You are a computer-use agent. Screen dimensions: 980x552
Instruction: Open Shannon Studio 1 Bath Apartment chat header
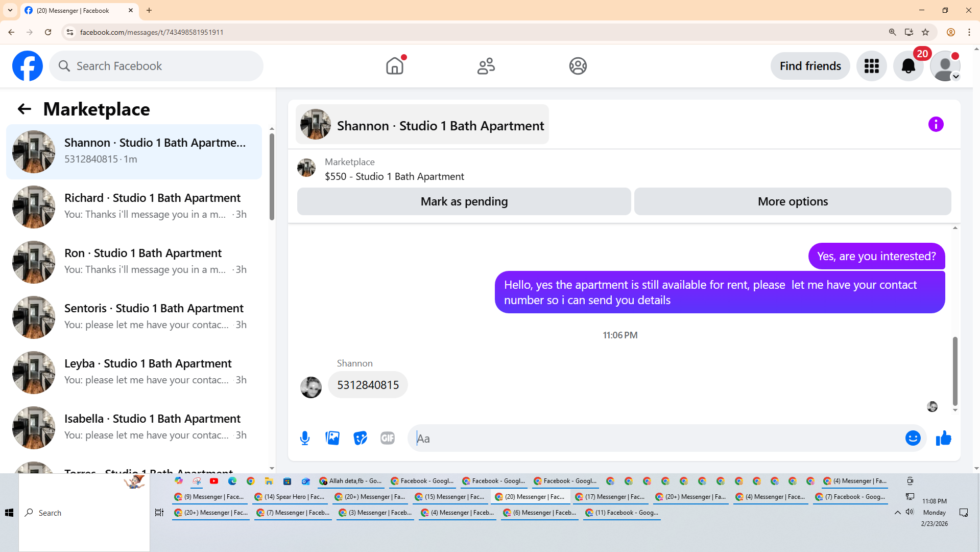(x=422, y=124)
